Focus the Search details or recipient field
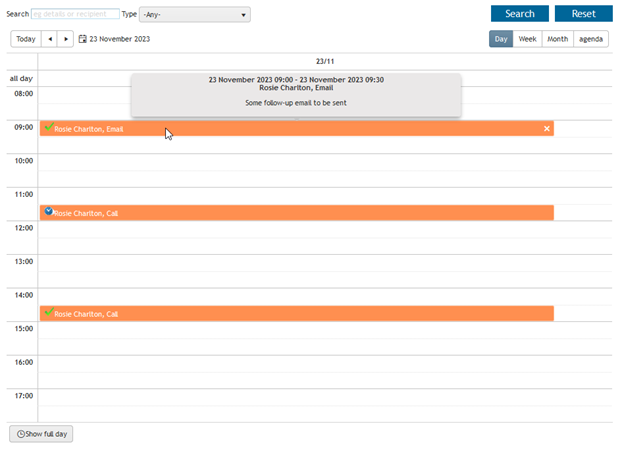Viewport: 624px width, 449px height. pos(75,14)
